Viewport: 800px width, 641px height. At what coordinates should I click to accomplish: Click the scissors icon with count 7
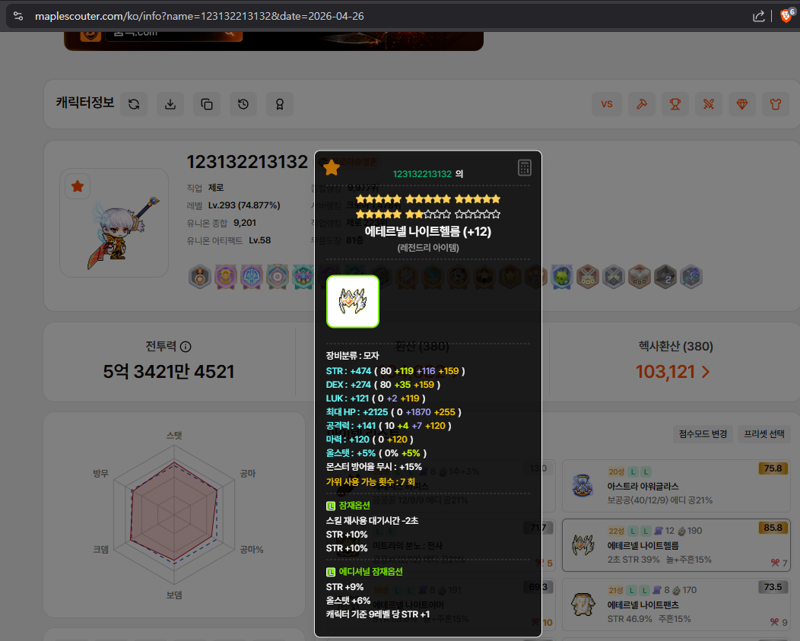click(775, 563)
